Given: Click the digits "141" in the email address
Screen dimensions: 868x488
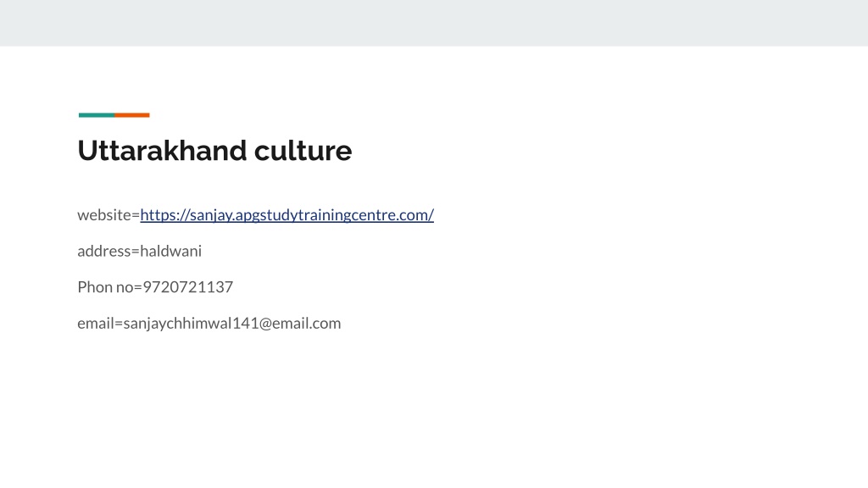Looking at the screenshot, I should (245, 323).
